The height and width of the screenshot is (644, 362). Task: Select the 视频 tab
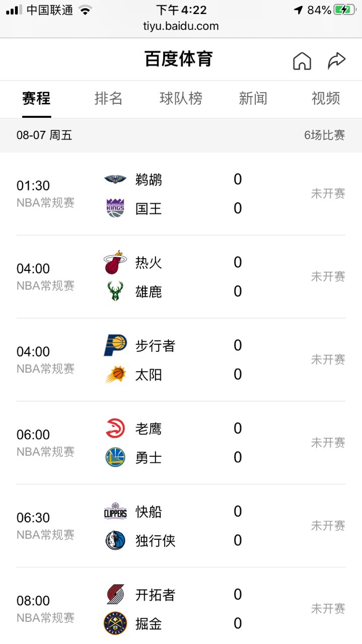click(x=326, y=98)
